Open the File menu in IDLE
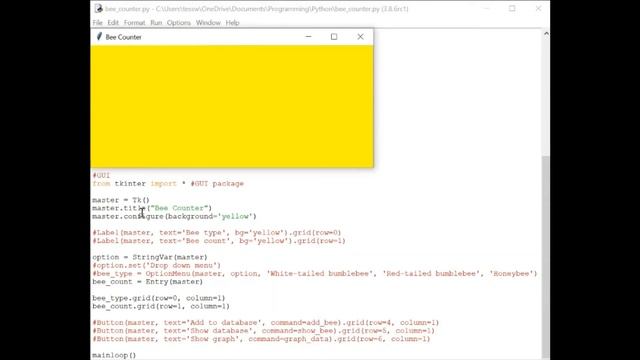 tap(97, 23)
